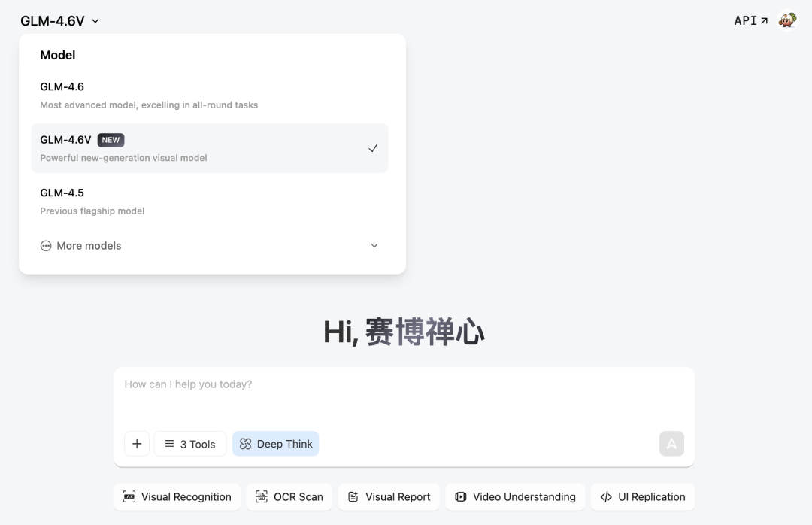Click the send message arrow button
812x525 pixels.
[671, 444]
